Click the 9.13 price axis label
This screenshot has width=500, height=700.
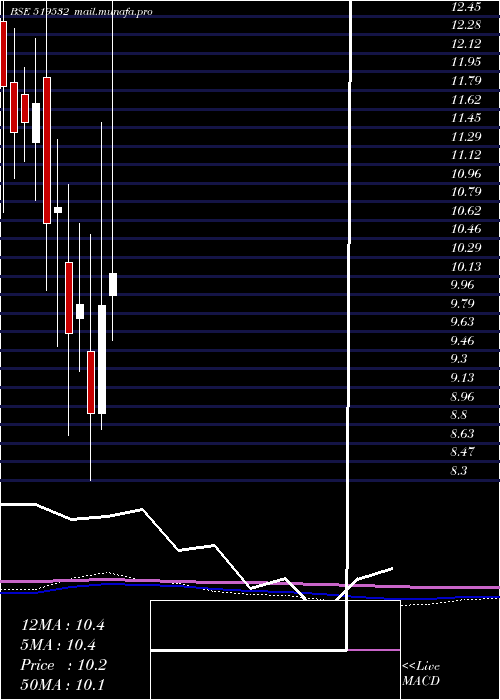pyautogui.click(x=462, y=378)
